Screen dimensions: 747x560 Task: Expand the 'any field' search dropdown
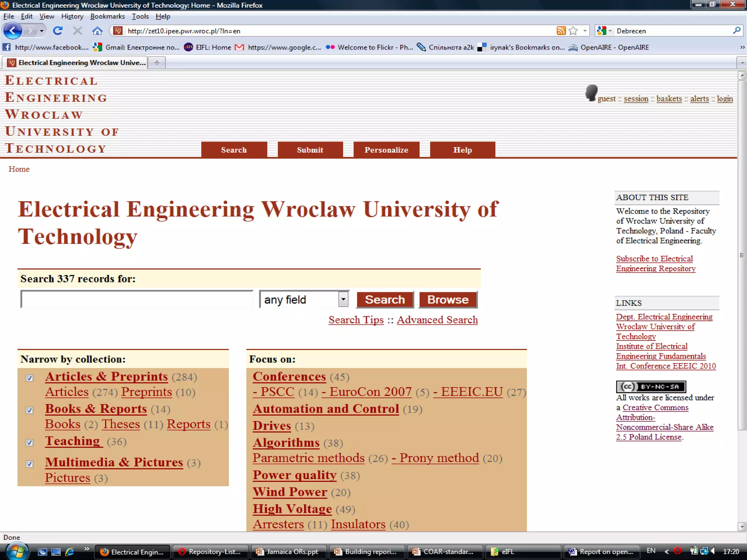tap(343, 300)
